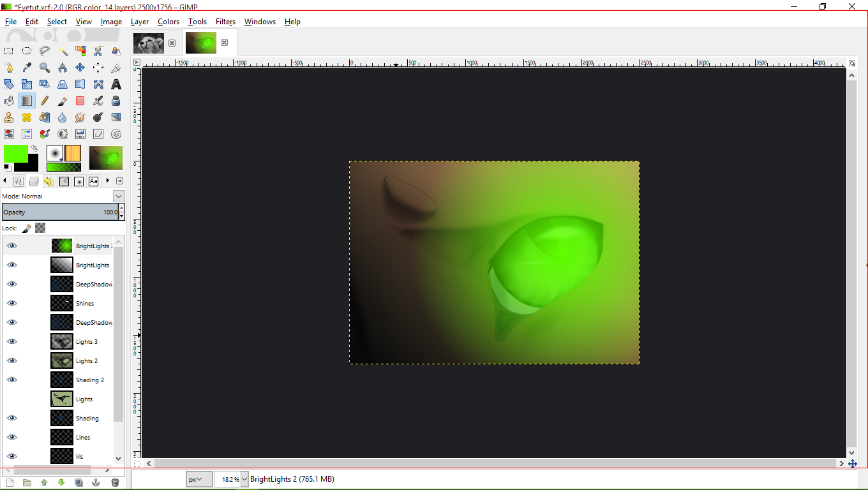Open the Layer menu
Viewport: 868px width, 490px height.
click(140, 22)
